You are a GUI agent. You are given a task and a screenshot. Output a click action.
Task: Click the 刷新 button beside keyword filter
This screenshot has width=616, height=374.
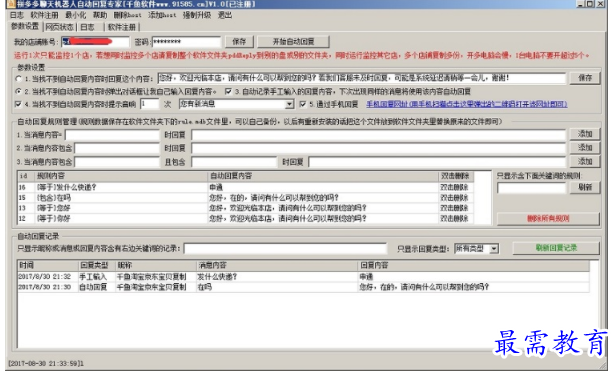[x=585, y=187]
